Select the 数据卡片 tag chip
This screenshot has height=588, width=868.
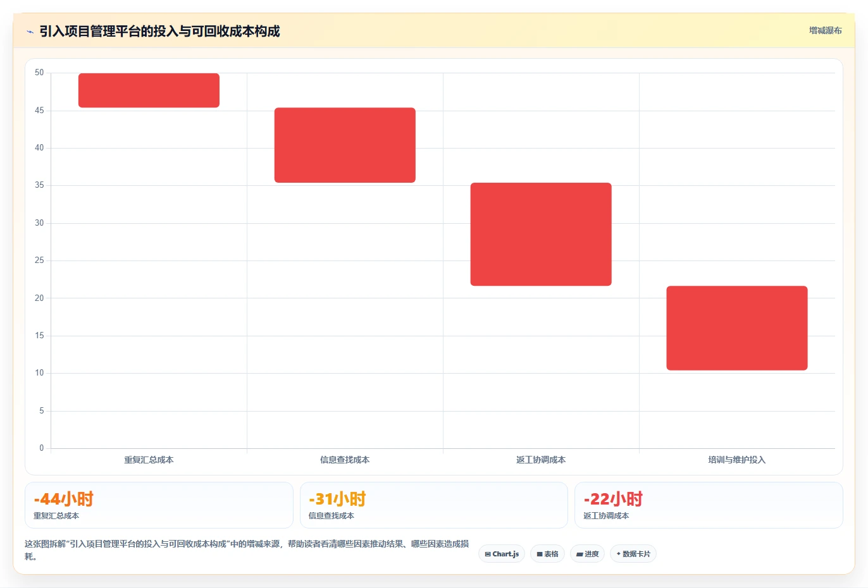633,554
